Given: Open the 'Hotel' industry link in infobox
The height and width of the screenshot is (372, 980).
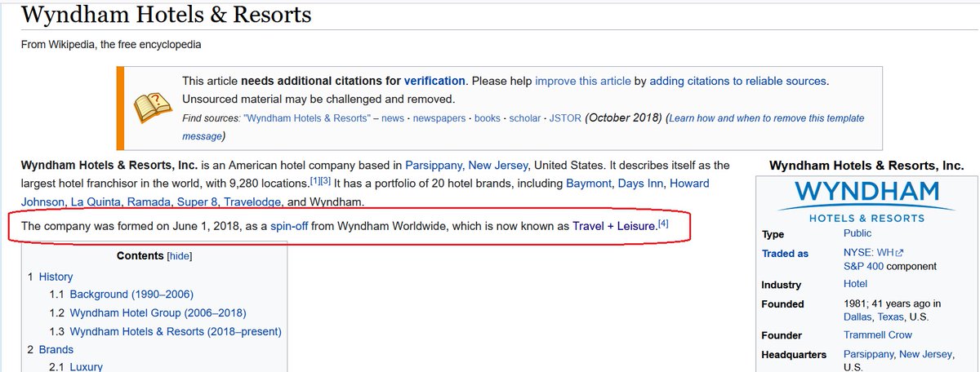Looking at the screenshot, I should coord(855,285).
